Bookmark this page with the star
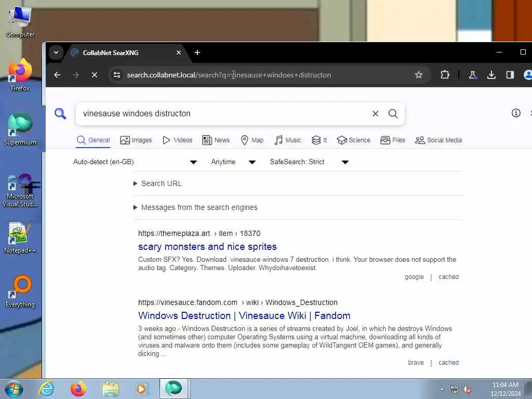Screen dimensions: 532x399 [419, 75]
